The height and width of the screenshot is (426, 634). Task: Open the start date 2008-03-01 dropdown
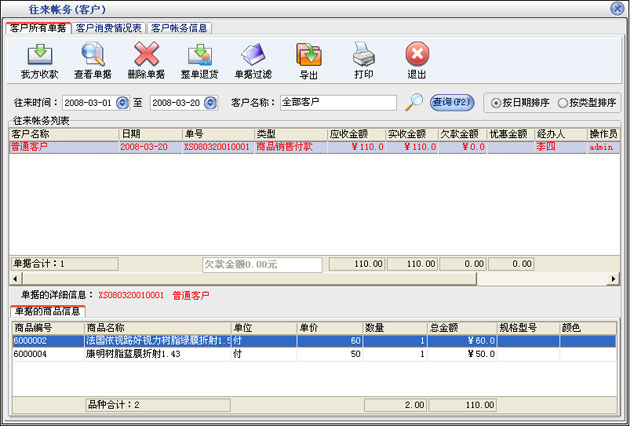[123, 103]
